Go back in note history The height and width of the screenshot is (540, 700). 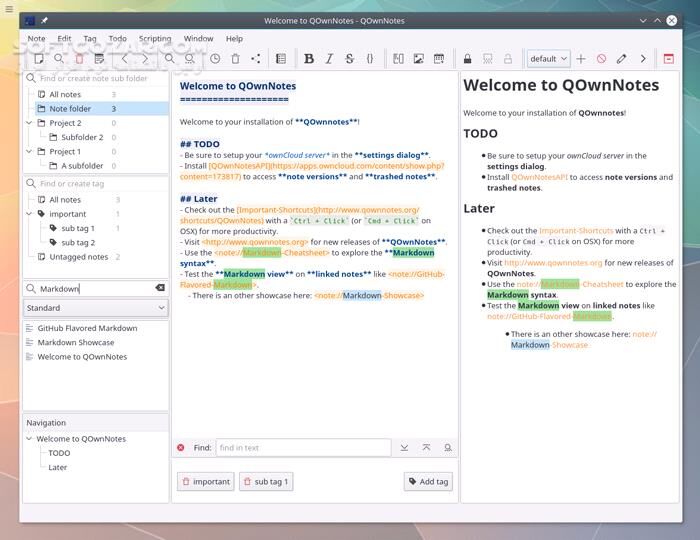coord(125,58)
